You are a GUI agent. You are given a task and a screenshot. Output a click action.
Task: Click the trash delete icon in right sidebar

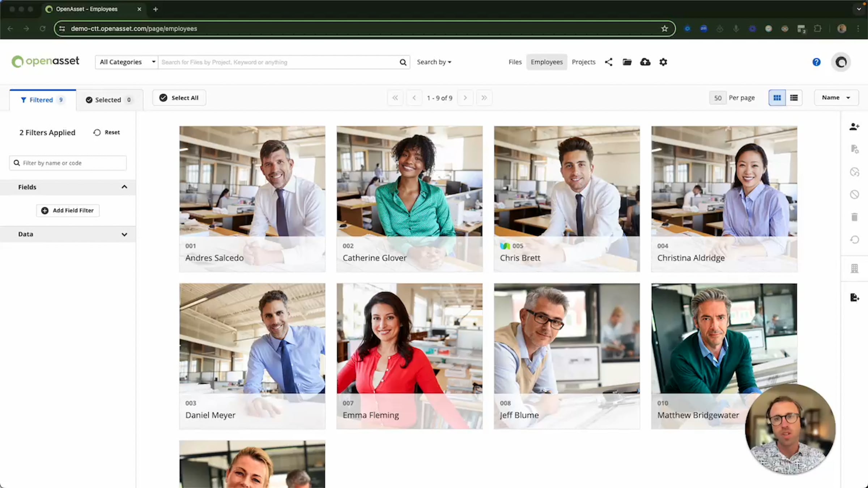(855, 217)
